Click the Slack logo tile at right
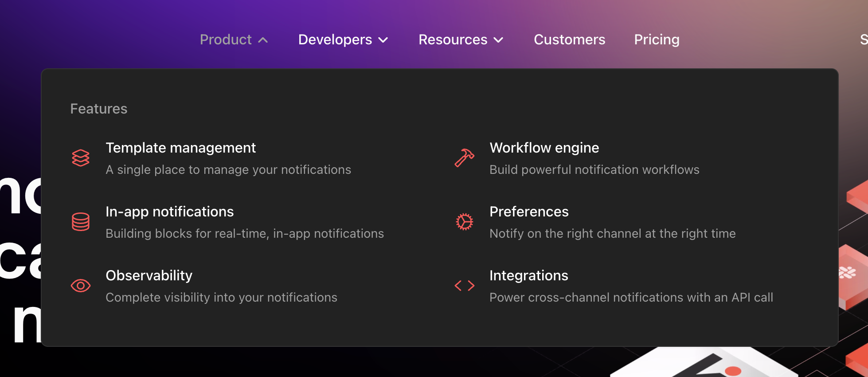The image size is (868, 377). [848, 272]
